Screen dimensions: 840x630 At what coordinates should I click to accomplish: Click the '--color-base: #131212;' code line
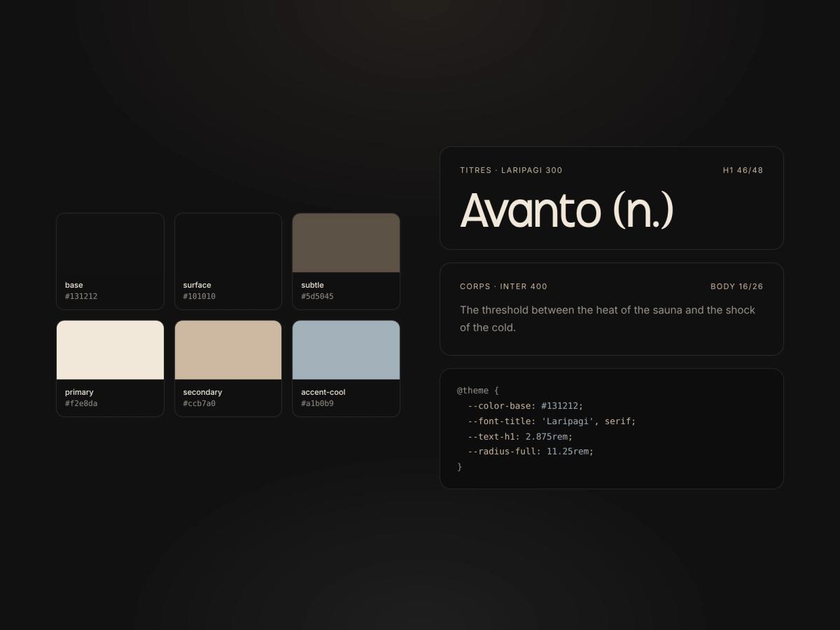coord(525,406)
